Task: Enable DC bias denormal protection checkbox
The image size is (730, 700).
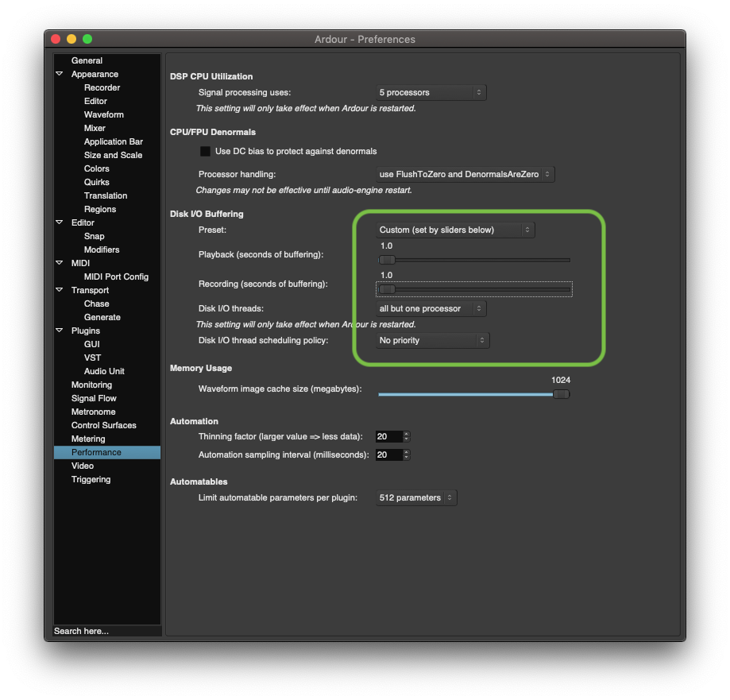Action: (205, 151)
